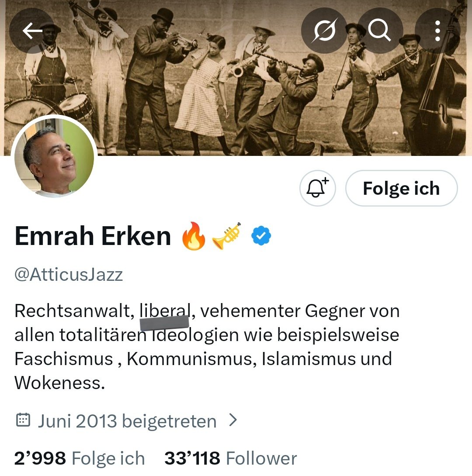Tap the @AtticusJazz handle
472x476 pixels.
(69, 275)
